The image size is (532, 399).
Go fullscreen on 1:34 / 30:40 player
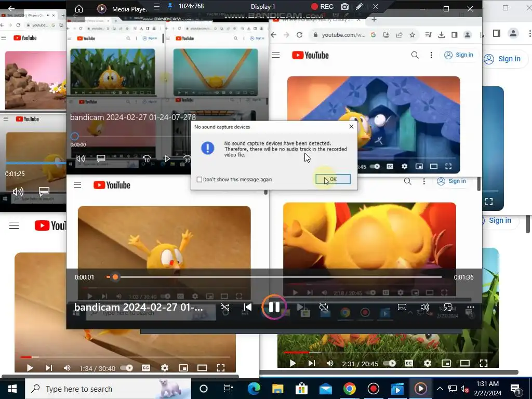[221, 368]
